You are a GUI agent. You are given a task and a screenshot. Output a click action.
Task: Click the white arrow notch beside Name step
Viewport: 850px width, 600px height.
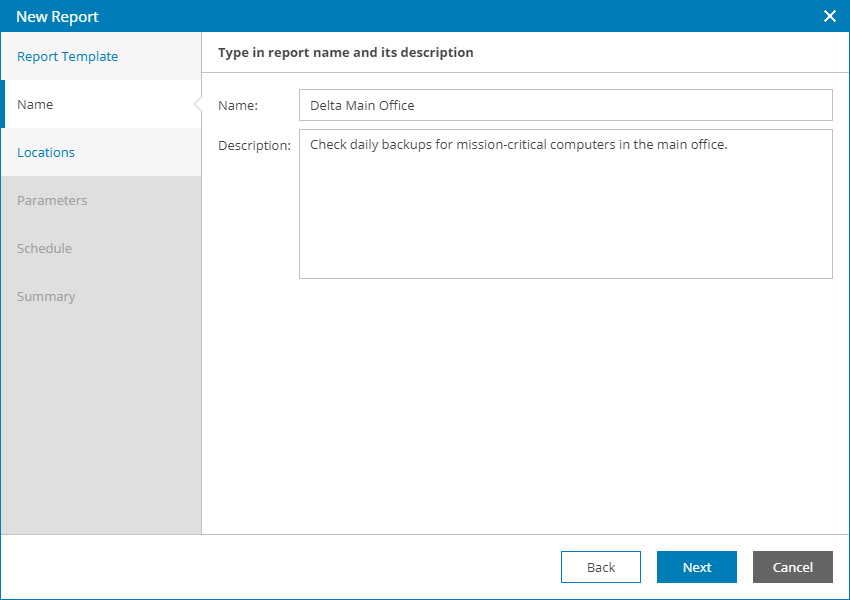(197, 105)
